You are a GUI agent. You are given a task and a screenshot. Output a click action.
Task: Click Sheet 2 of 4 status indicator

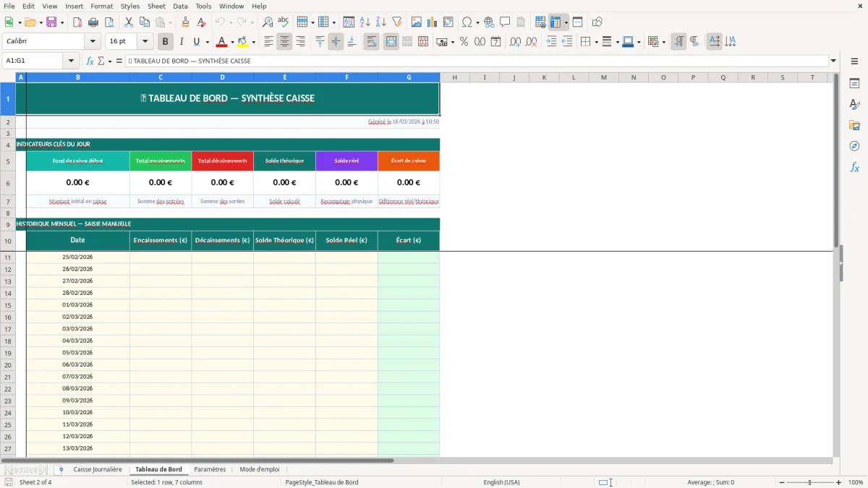click(35, 482)
